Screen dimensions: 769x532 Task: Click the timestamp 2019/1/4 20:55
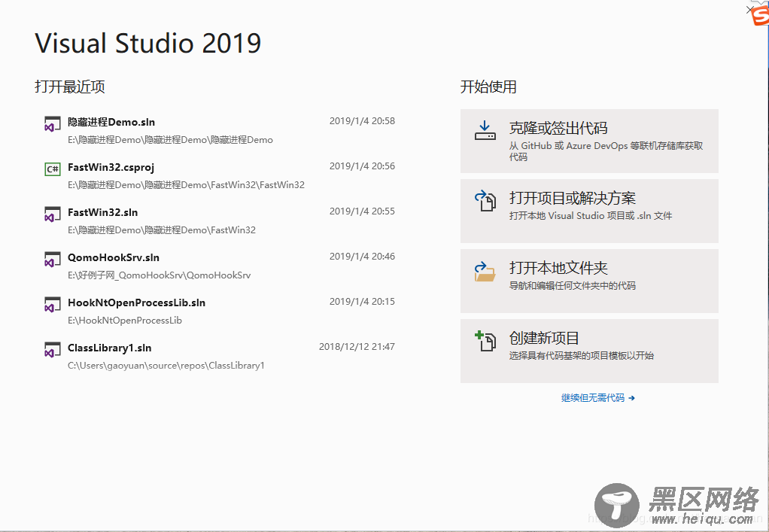[x=362, y=211]
